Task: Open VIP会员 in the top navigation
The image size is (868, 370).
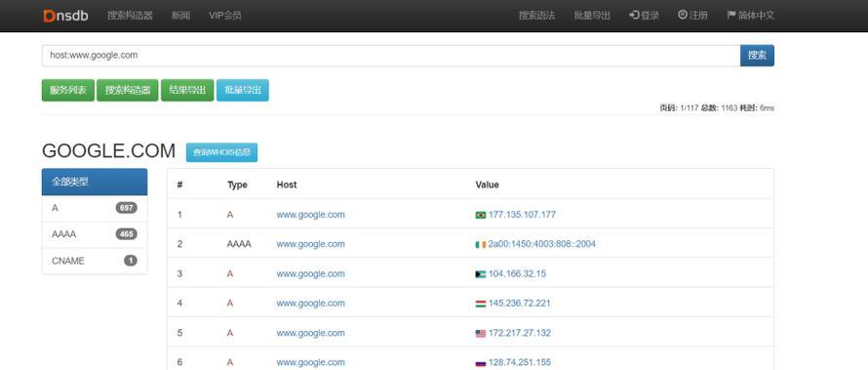Action: pyautogui.click(x=224, y=16)
